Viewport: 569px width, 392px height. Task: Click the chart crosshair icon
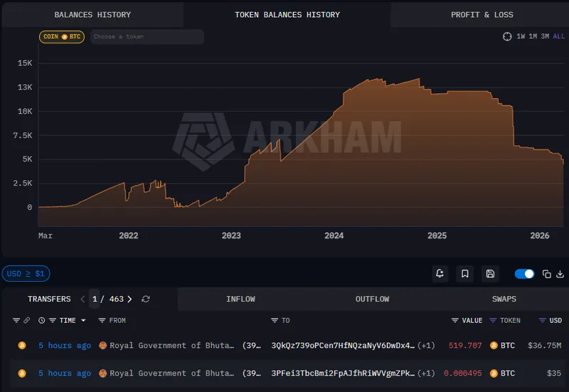tap(507, 36)
